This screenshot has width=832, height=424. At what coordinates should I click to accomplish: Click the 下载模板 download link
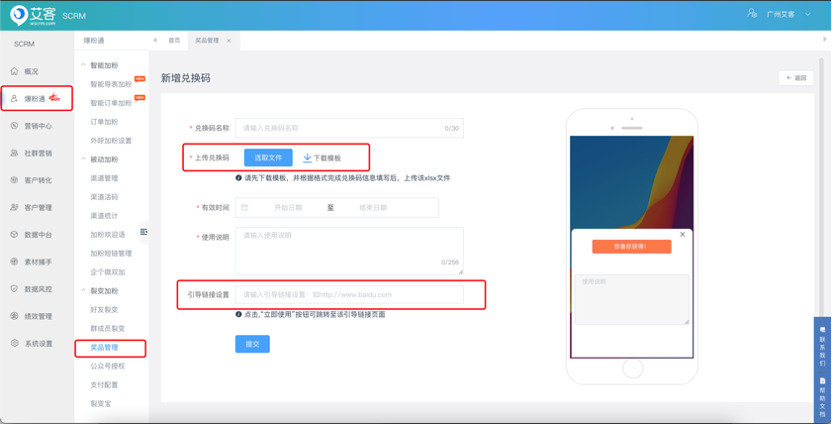[x=322, y=158]
